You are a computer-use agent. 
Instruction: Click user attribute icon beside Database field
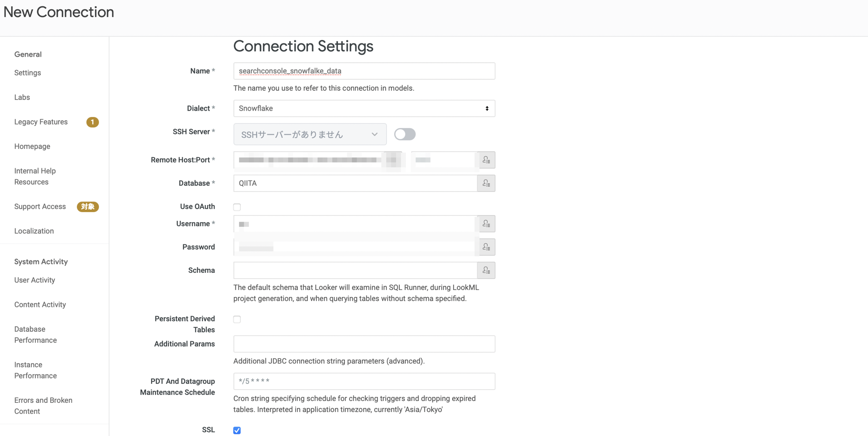point(486,183)
